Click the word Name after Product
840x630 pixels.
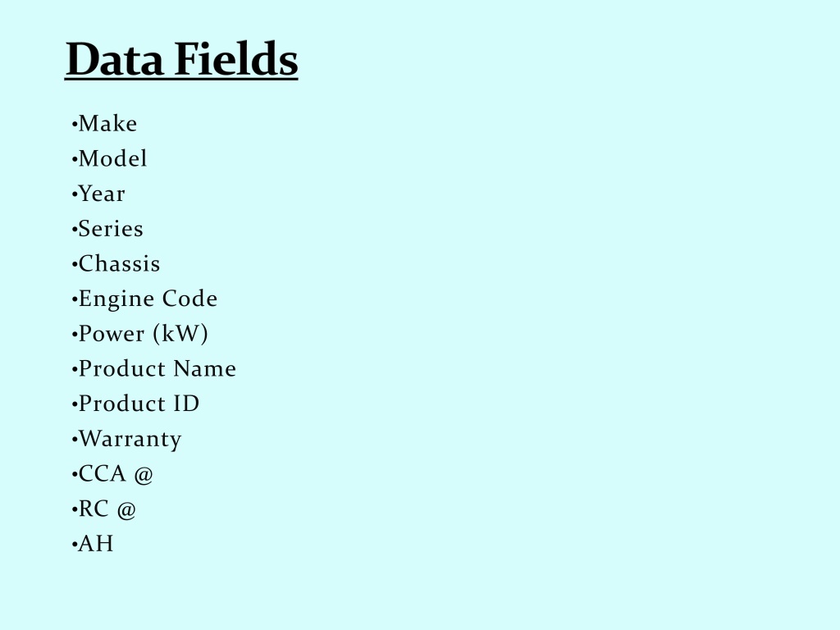204,368
